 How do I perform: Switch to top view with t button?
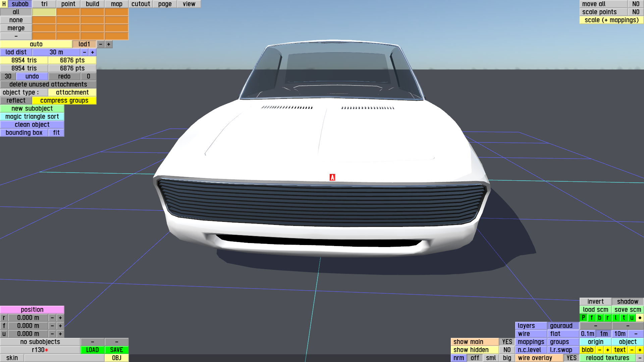click(x=624, y=318)
